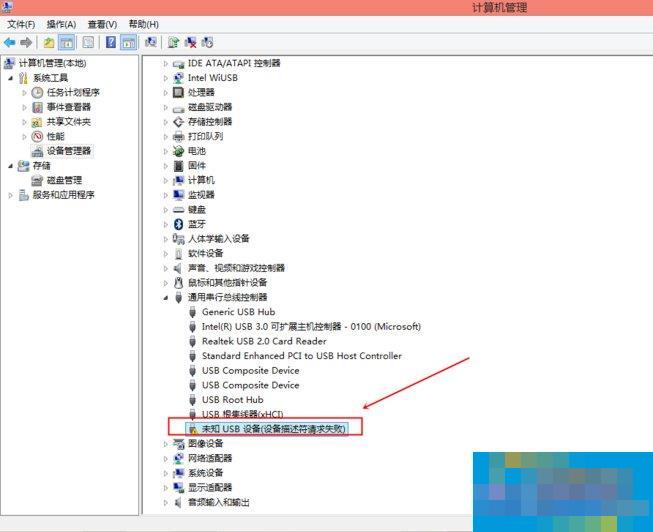The image size is (653, 532).
Task: Select 未知 USB 设备(设备描述符请求失败)
Action: pyautogui.click(x=274, y=429)
